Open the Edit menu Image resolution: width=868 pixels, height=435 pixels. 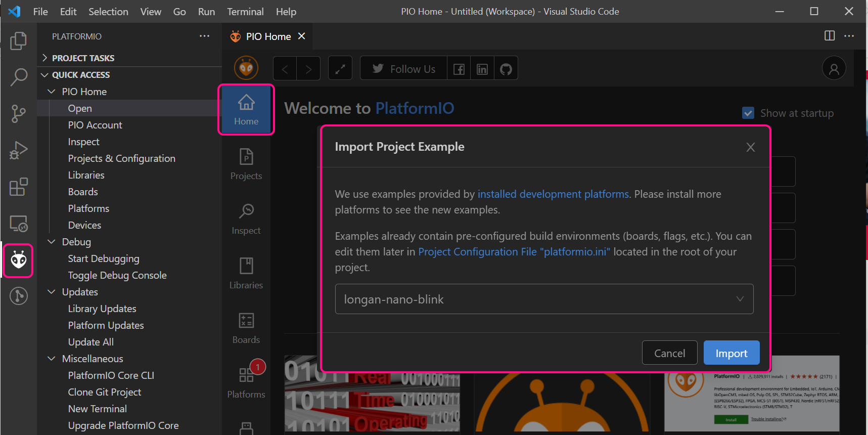click(68, 12)
